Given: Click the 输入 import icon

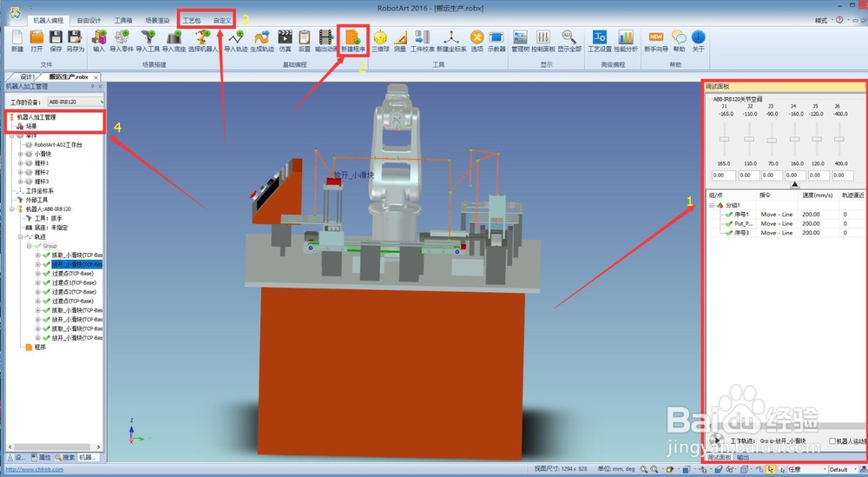Looking at the screenshot, I should tap(99, 41).
